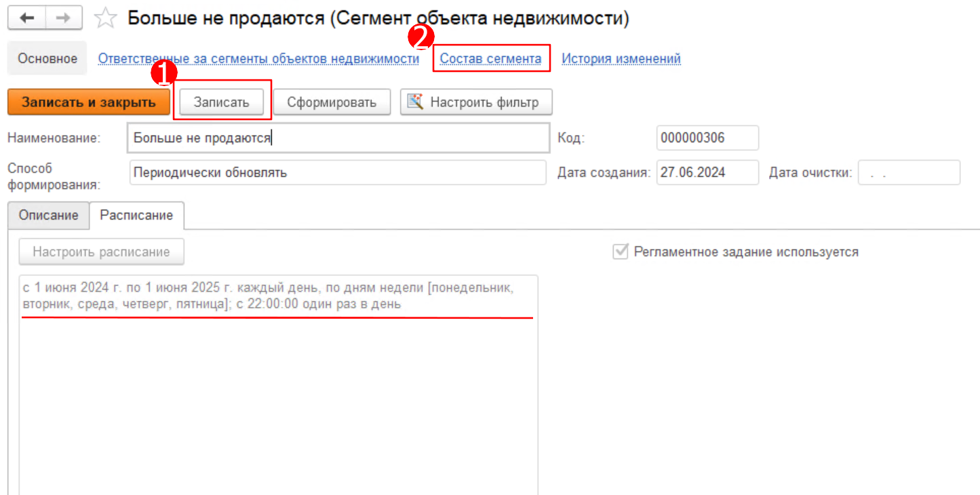
Task: Click the Настроить расписание button
Action: (101, 252)
